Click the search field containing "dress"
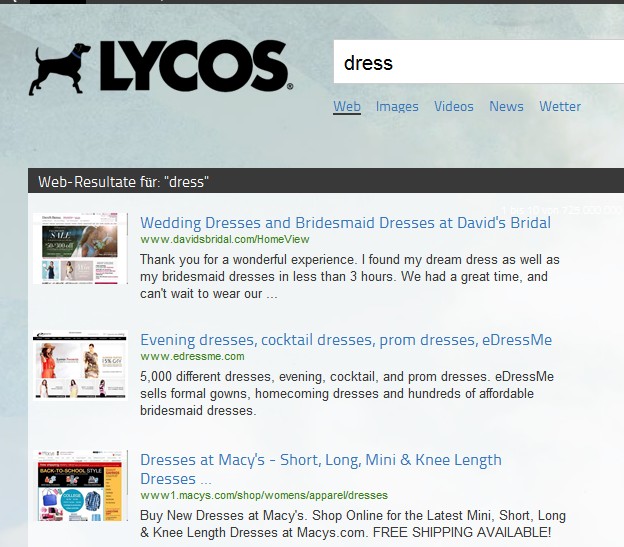The width and height of the screenshot is (624, 547). tap(479, 62)
